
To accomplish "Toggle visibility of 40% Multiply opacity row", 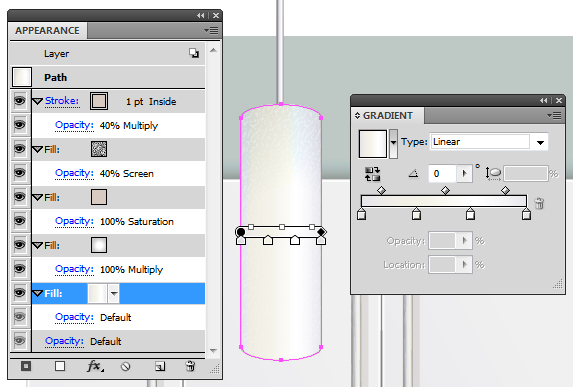I will pos(20,125).
